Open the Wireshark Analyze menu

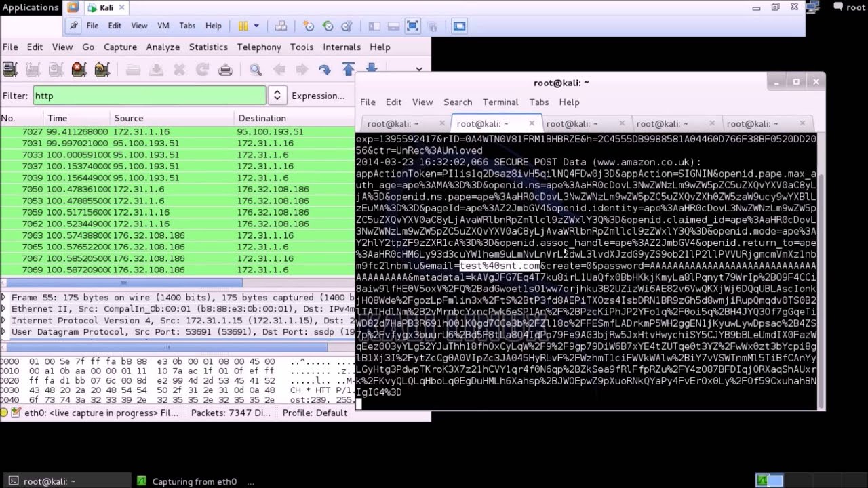(163, 47)
